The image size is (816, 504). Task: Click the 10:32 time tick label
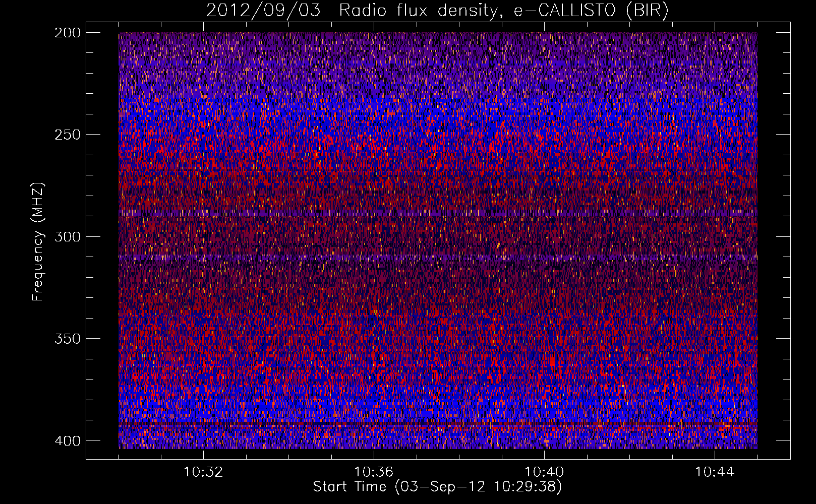(x=203, y=472)
